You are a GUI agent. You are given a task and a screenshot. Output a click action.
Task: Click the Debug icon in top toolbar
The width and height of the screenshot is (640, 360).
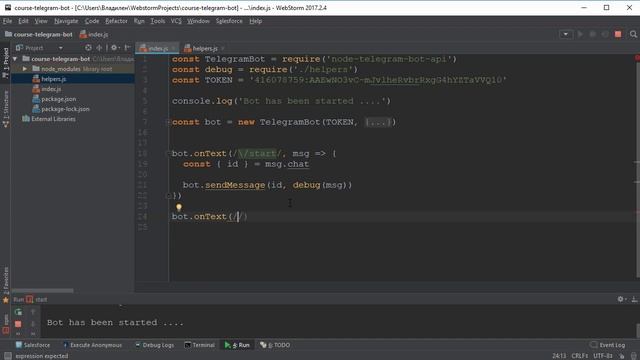click(592, 34)
